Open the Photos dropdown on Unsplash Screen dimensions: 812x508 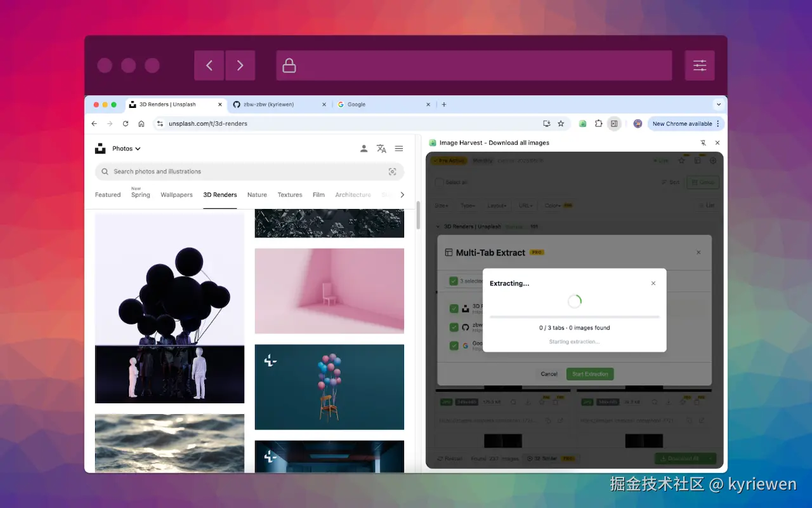[126, 149]
